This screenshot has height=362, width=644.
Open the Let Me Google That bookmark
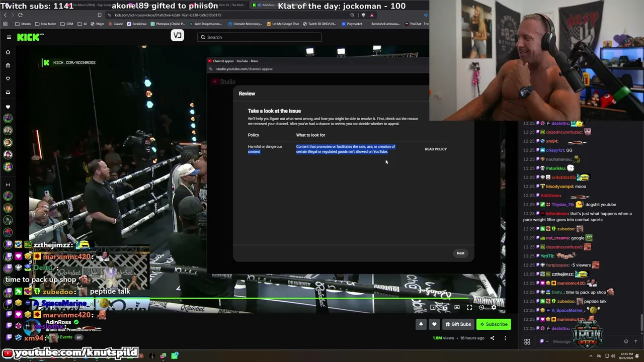[283, 24]
